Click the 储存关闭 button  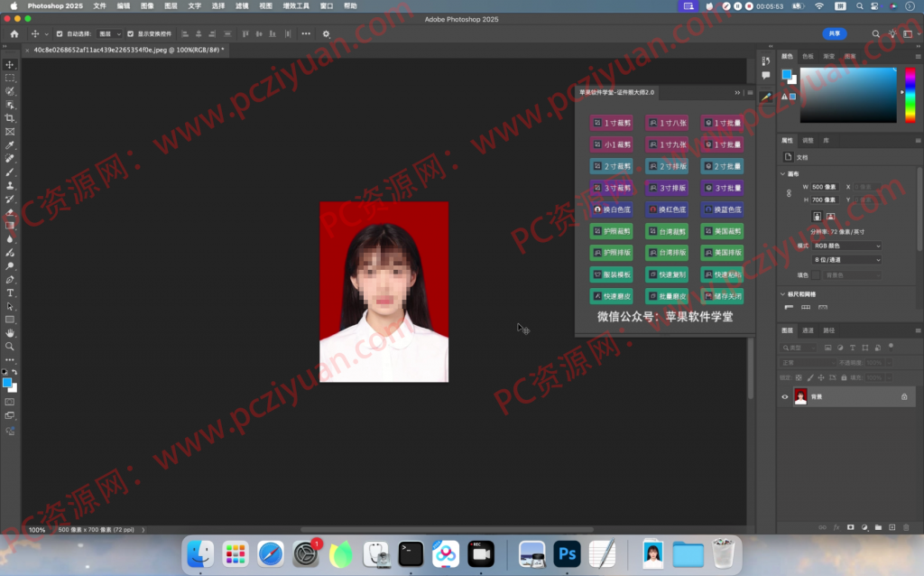[x=723, y=296]
